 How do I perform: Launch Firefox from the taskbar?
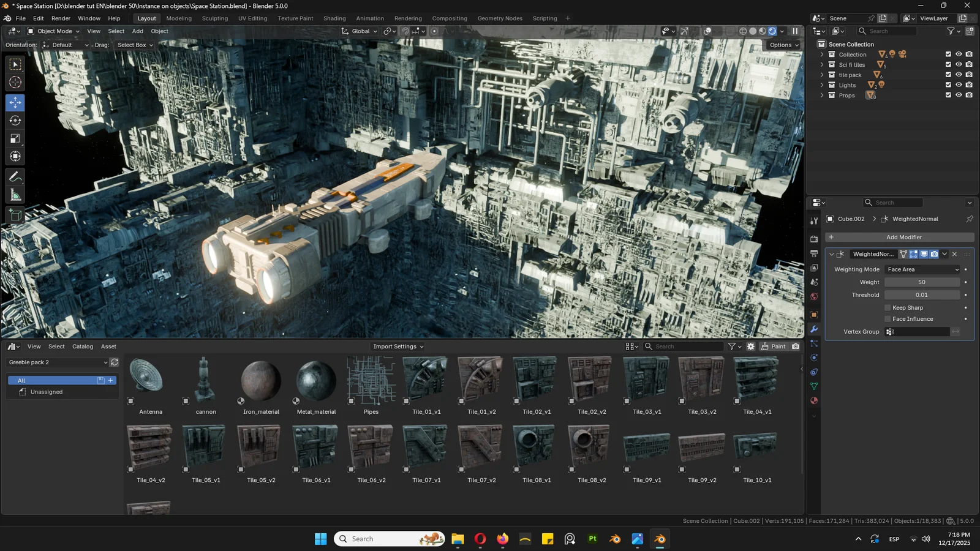pyautogui.click(x=502, y=539)
